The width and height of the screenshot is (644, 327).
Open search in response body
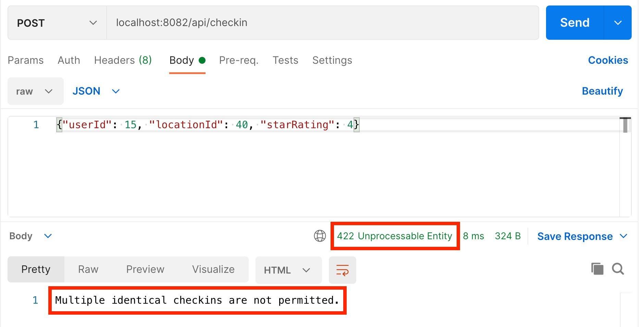(618, 269)
